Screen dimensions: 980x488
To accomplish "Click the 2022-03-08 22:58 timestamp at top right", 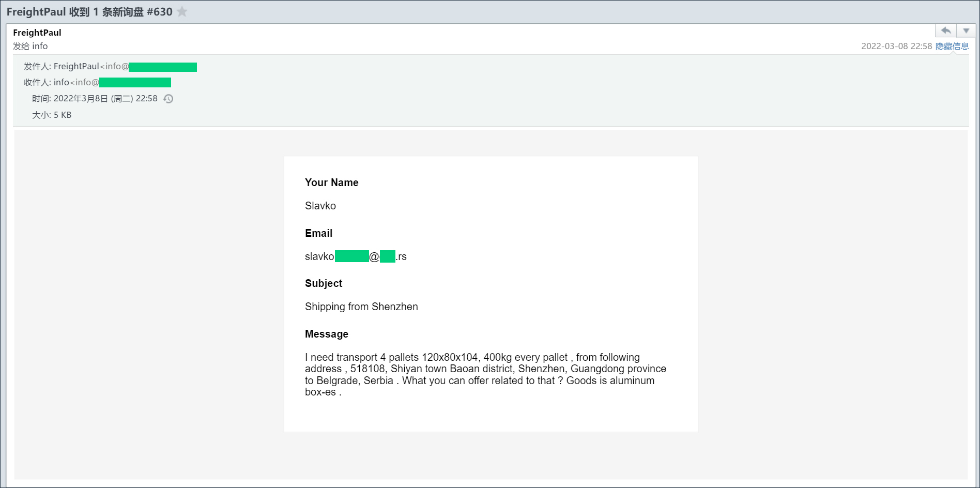I will click(x=896, y=46).
